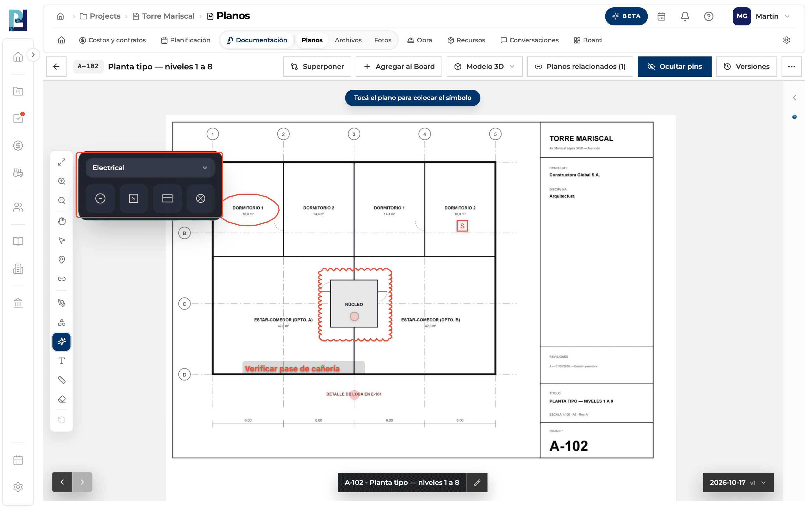Select the pan hand tool
The width and height of the screenshot is (812, 508).
62,221
